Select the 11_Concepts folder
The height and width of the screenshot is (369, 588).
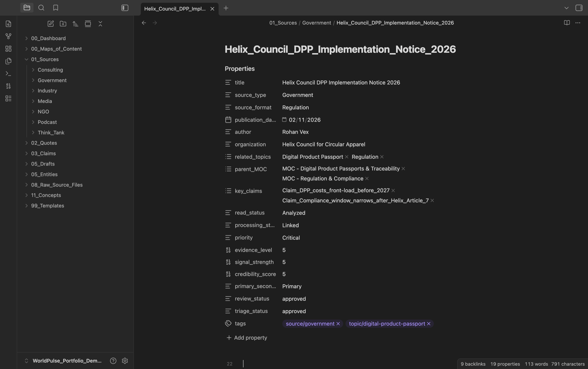point(46,195)
